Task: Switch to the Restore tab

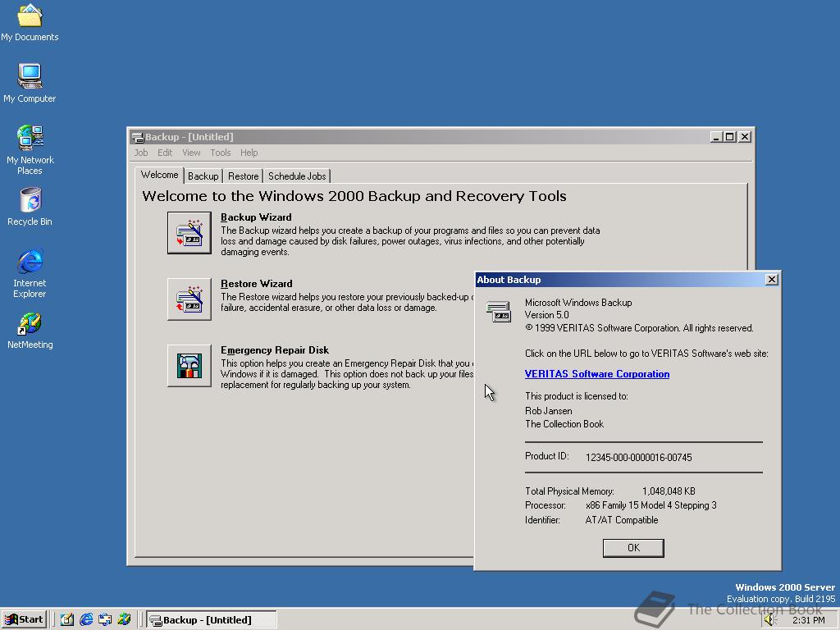Action: [243, 176]
